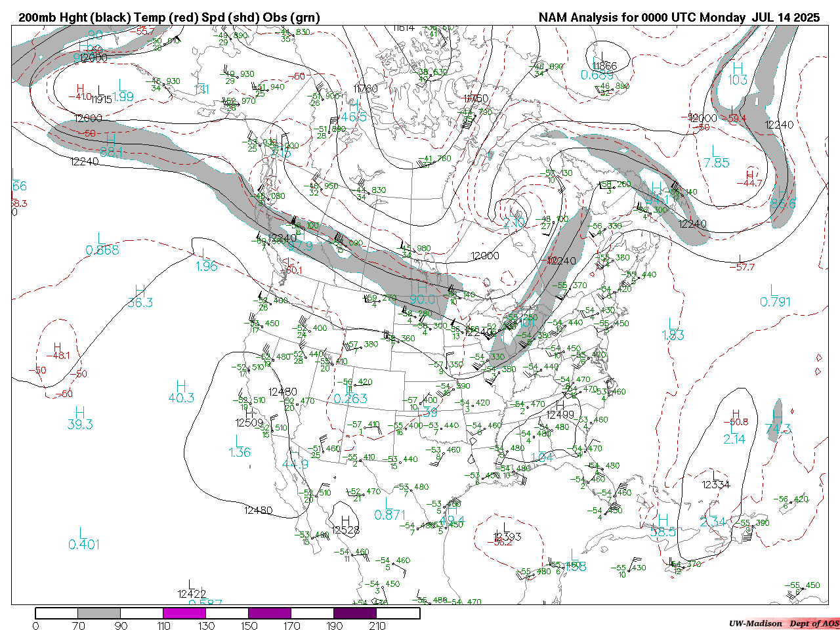
Task: Click the cyan H marker labeled 40.3
Action: pos(180,386)
